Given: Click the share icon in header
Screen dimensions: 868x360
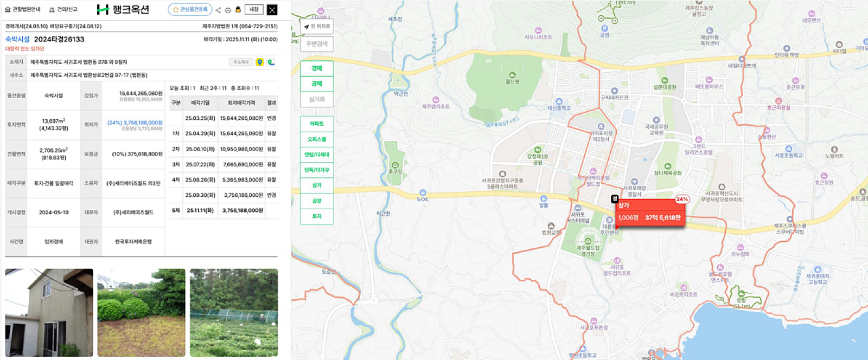Looking at the screenshot, I should click(x=218, y=10).
